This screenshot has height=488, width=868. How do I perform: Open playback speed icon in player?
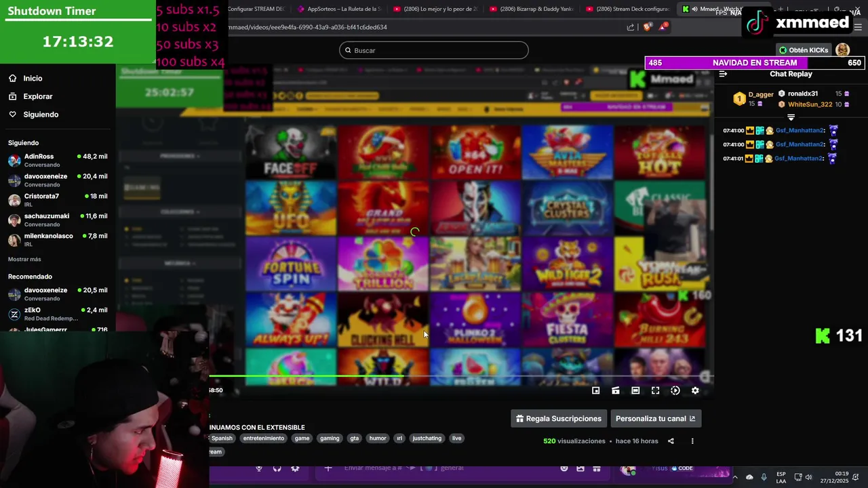pyautogui.click(x=675, y=390)
